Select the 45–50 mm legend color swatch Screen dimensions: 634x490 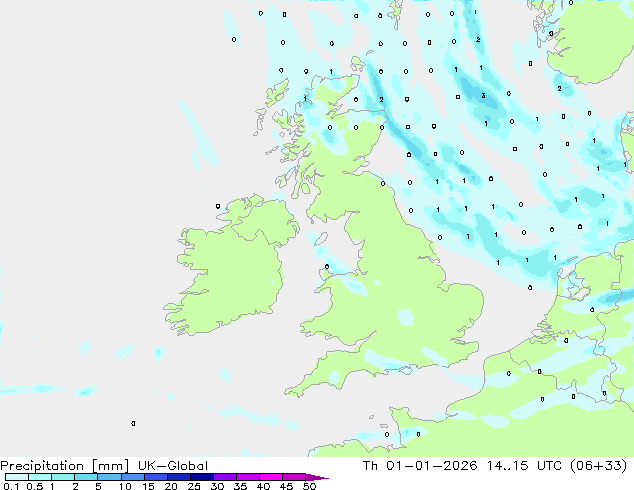pos(294,477)
